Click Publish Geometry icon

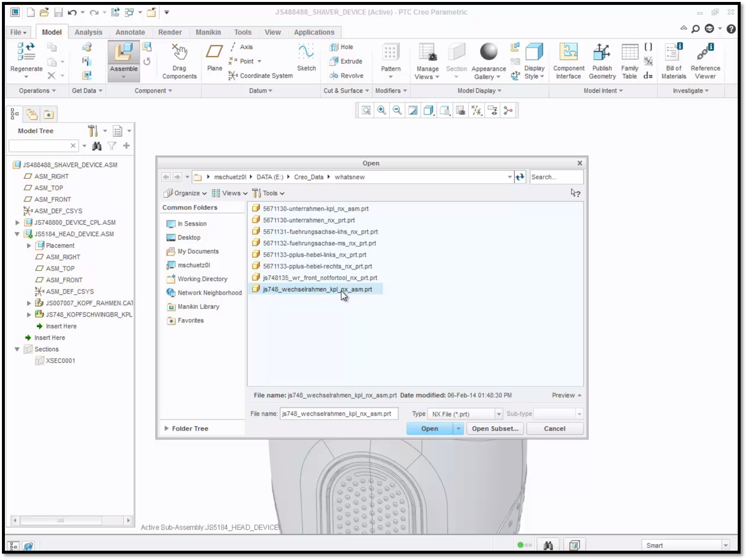[601, 52]
